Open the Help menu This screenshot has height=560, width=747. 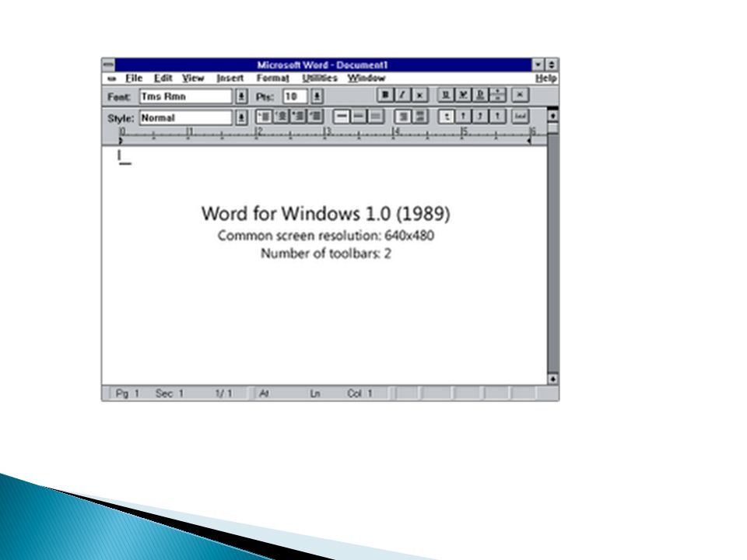(546, 78)
